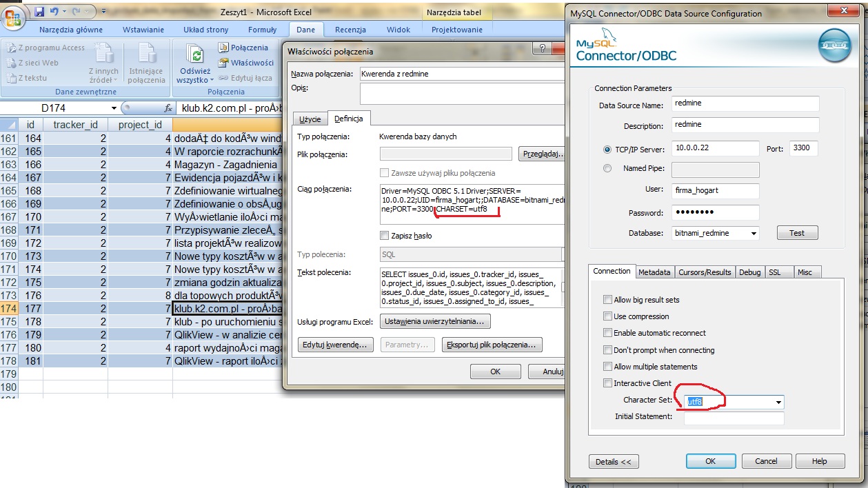
Task: Expand the Character Set dropdown
Action: click(x=778, y=402)
